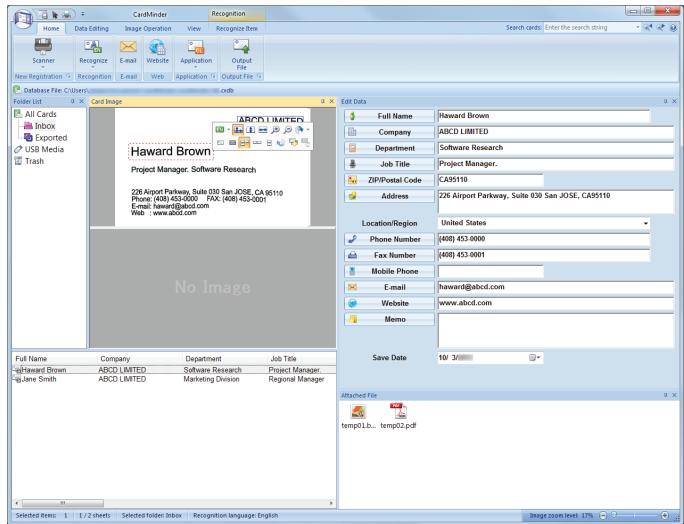The height and width of the screenshot is (524, 684).
Task: Expand the Recognize dropdown arrow
Action: [93, 68]
